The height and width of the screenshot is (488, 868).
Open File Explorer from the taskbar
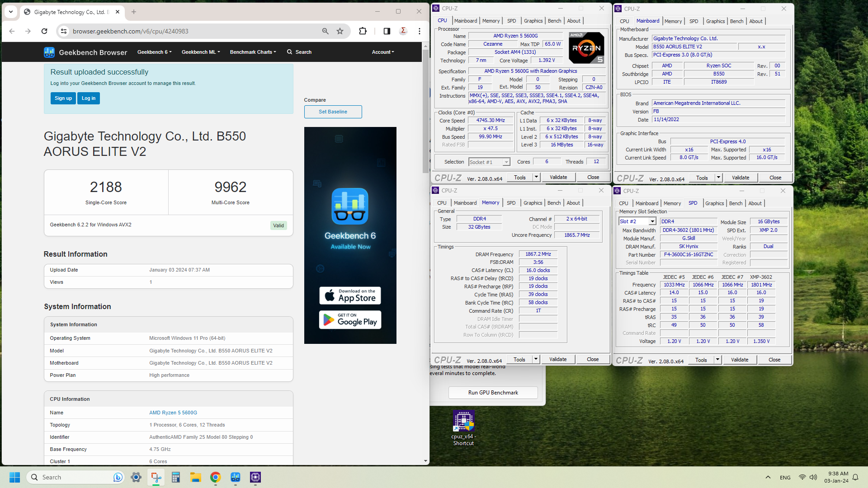[196, 477]
